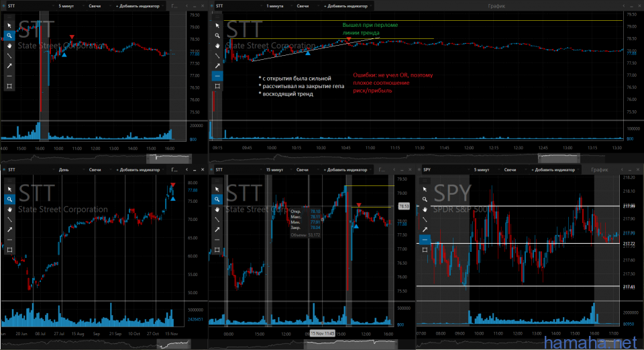Select cursor tool in STT День chart
Image resolution: width=644 pixels, height=350 pixels.
[9, 189]
